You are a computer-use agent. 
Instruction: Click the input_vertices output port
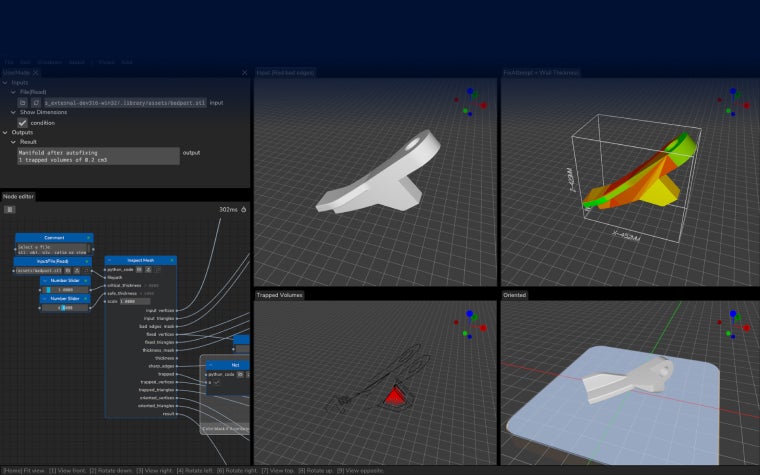point(177,311)
